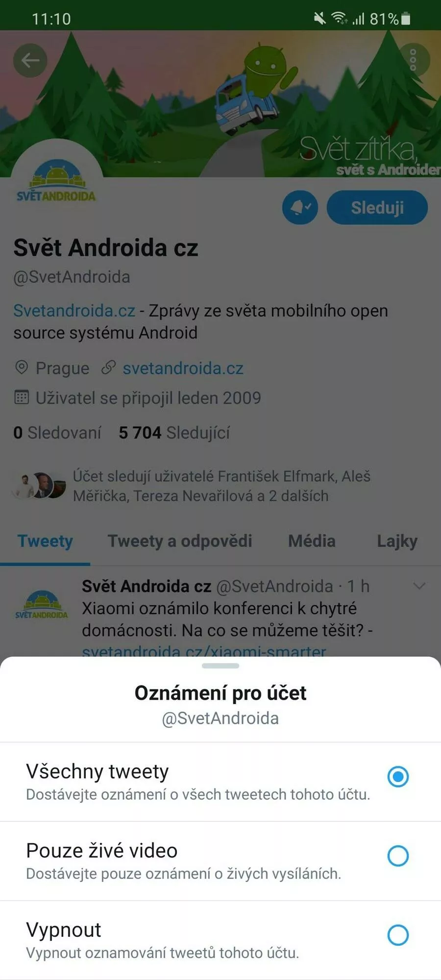Open the Lajky tab
The width and height of the screenshot is (441, 980).
(x=397, y=541)
